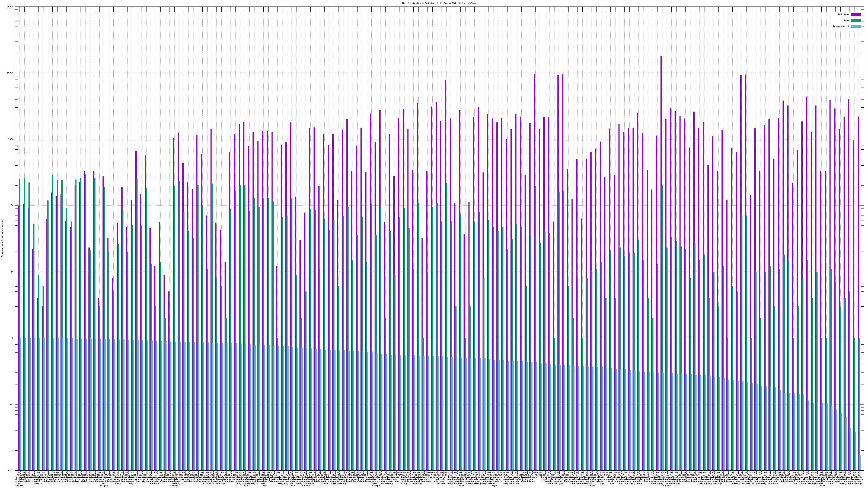
Task: Click the 'Message Count or Spam Score' axis label
Action: [2, 239]
